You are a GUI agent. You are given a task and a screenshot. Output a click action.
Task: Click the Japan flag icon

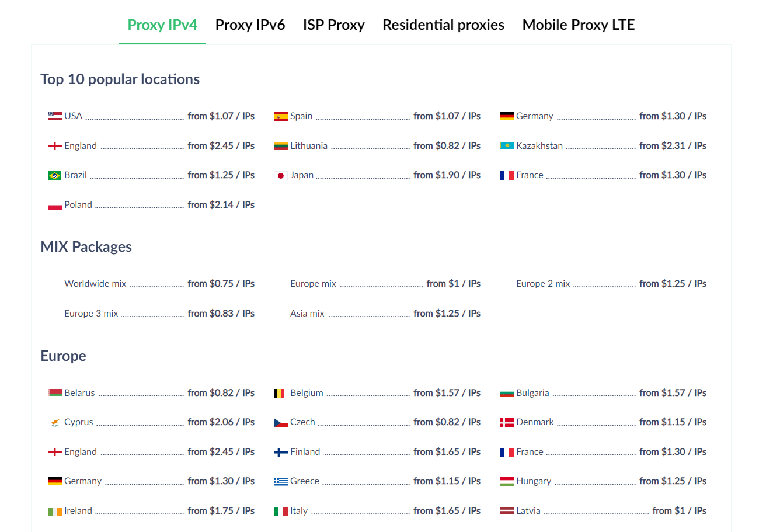[281, 175]
